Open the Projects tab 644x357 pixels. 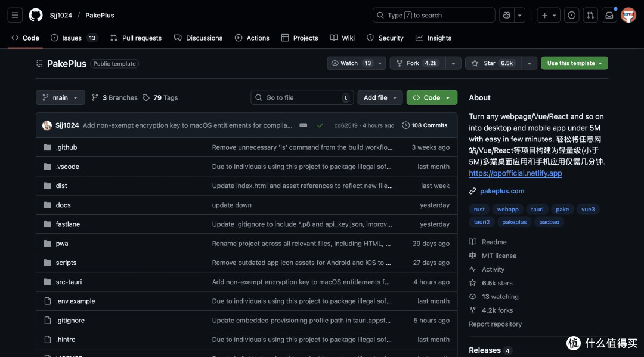pos(299,38)
